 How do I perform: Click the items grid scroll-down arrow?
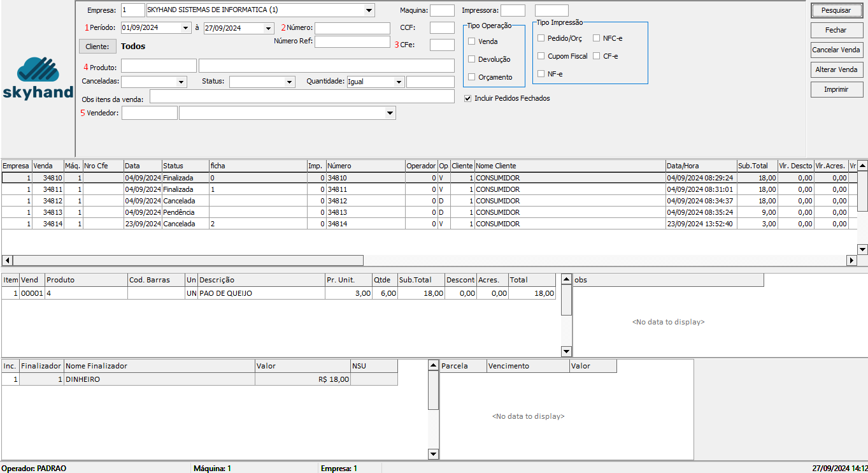tap(566, 351)
